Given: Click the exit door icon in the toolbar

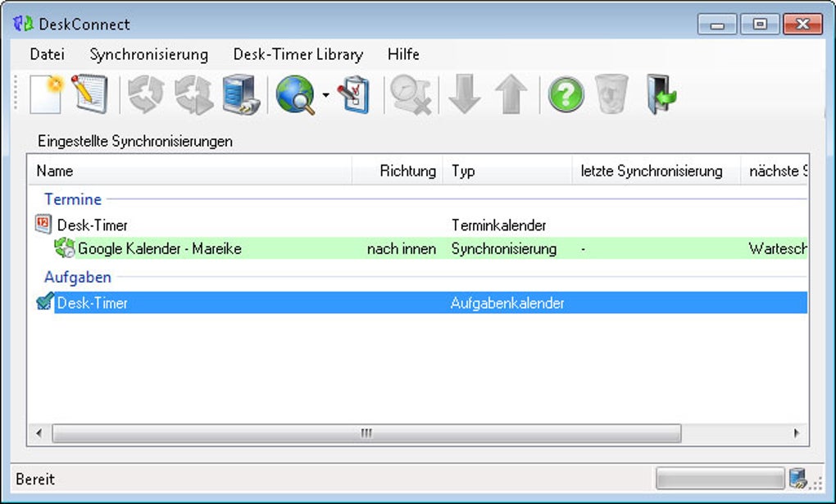Looking at the screenshot, I should click(x=661, y=93).
